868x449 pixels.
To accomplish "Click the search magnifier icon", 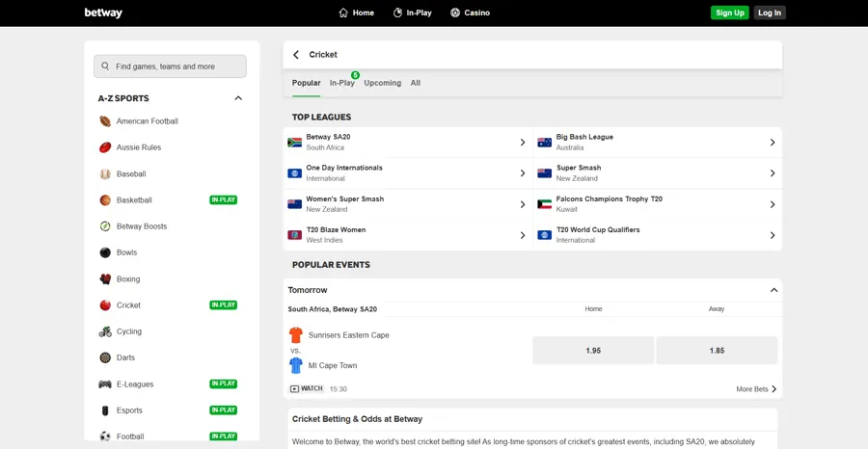I will [x=105, y=66].
